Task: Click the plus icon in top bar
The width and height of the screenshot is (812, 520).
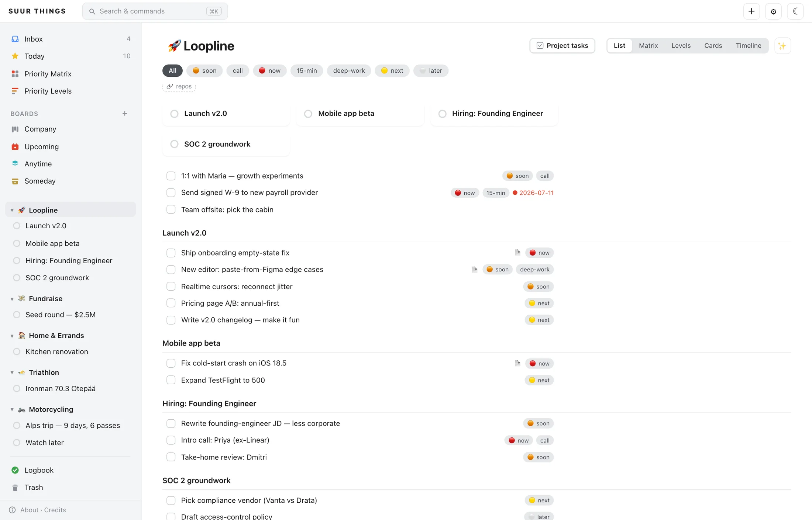Action: tap(751, 11)
